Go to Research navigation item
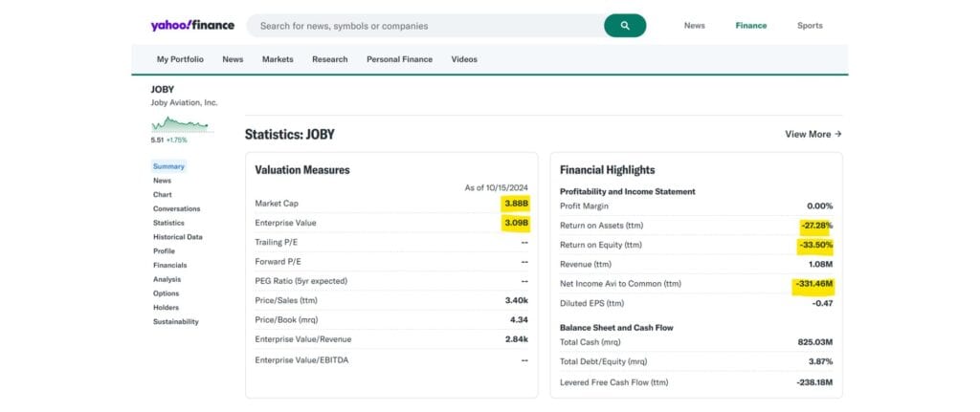 click(x=329, y=59)
